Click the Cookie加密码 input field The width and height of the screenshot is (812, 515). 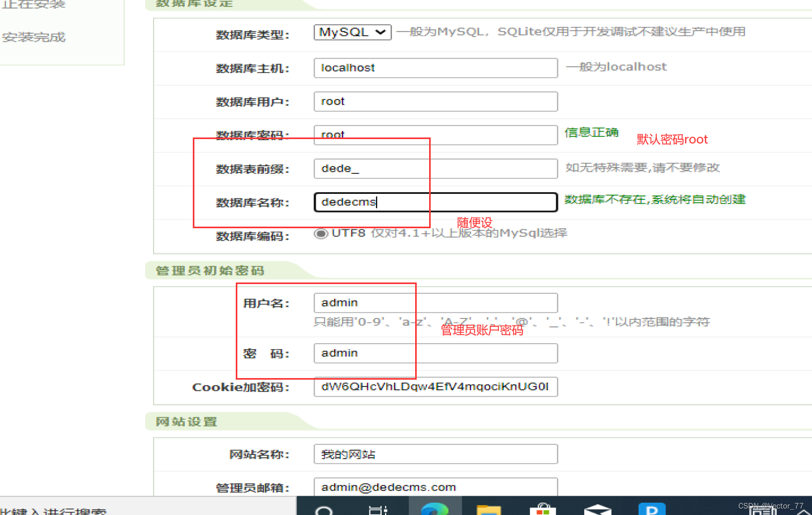click(x=436, y=387)
